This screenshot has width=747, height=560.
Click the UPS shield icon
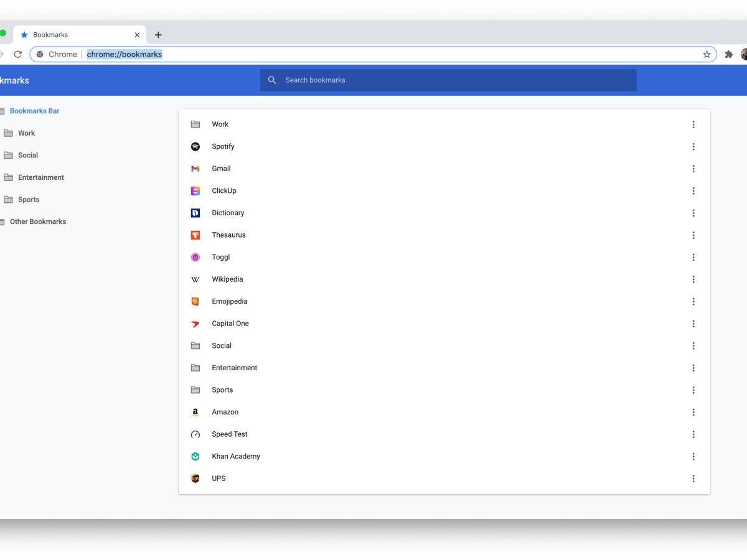[195, 478]
